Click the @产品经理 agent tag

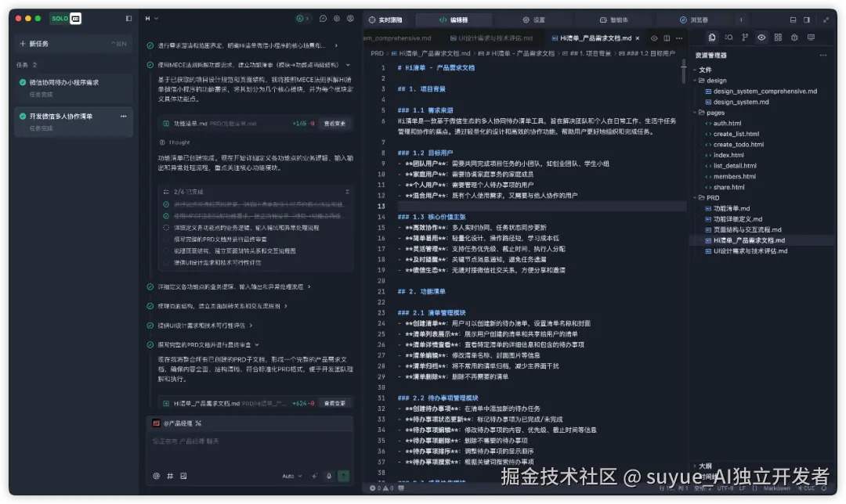coord(177,423)
